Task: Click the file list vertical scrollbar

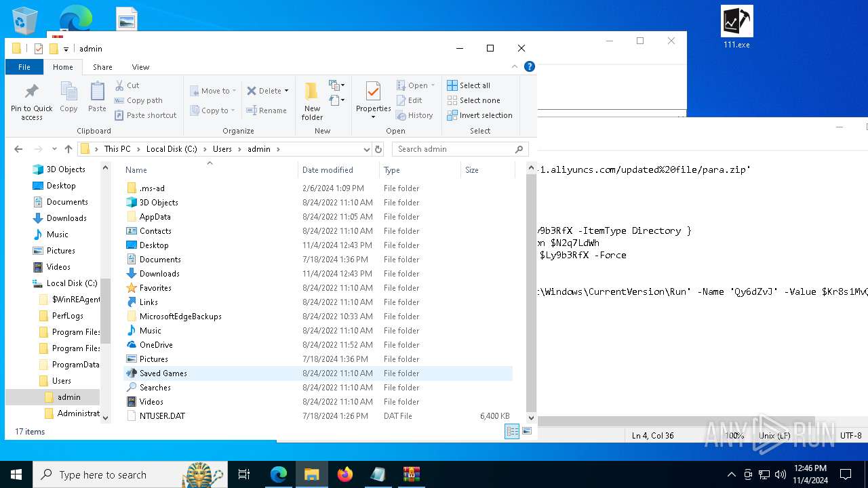Action: 531,291
